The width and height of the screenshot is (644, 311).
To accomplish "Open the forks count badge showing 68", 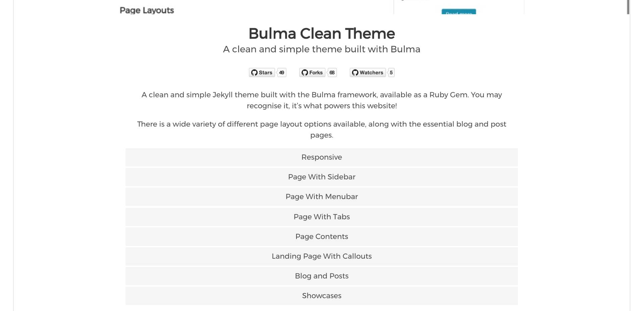I will click(x=332, y=72).
